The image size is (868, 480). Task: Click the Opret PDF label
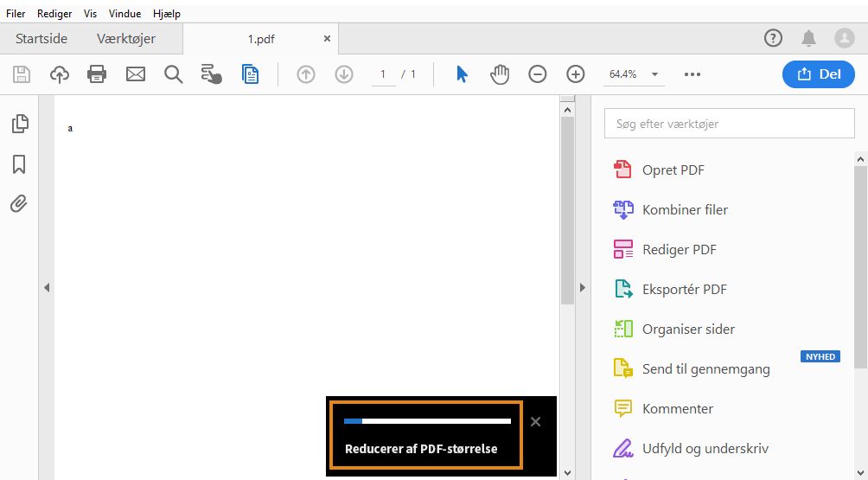click(673, 170)
